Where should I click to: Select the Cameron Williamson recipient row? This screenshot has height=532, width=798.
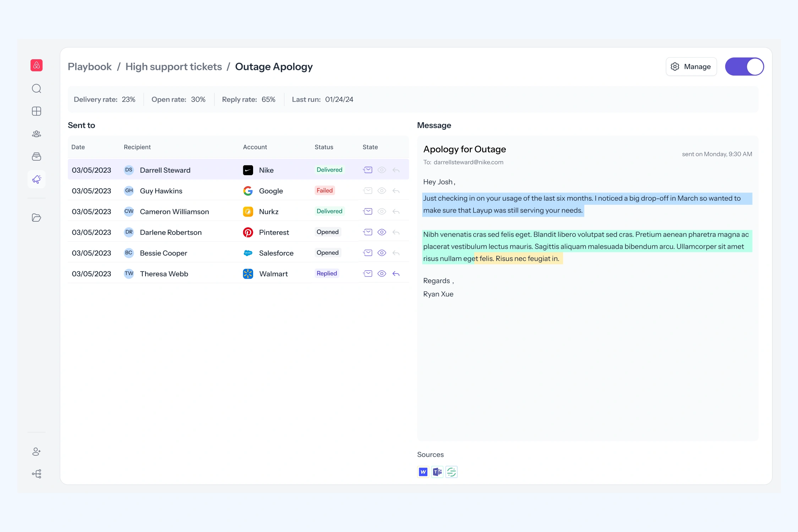tap(174, 212)
